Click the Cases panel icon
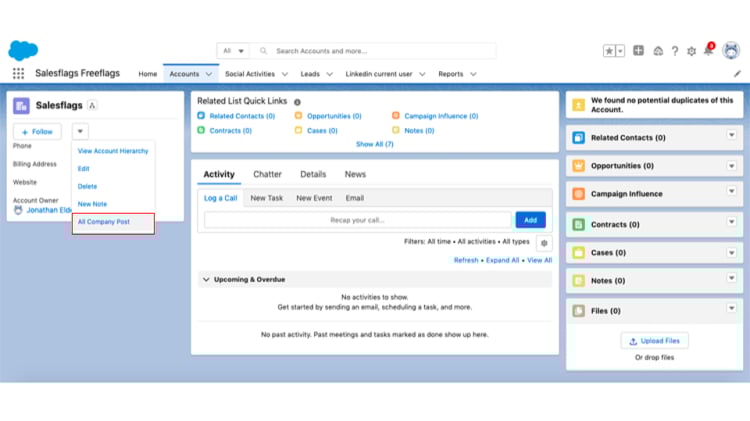Screen dimensions: 750x421 (578, 253)
